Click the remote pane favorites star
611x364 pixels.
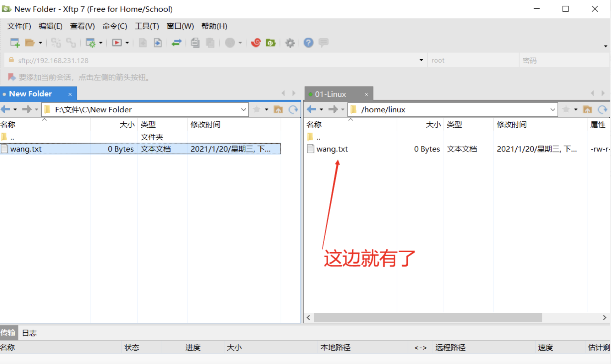(566, 109)
